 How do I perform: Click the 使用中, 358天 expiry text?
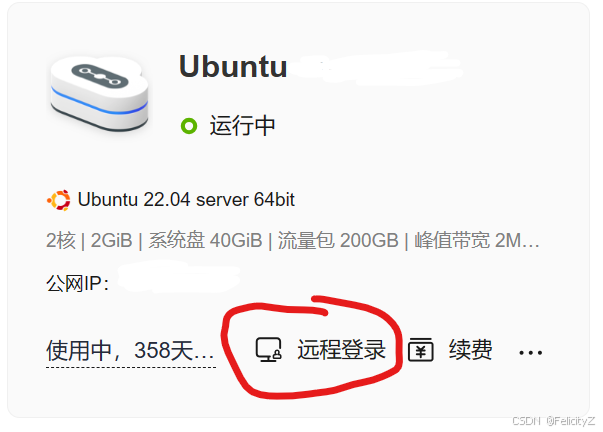(130, 350)
